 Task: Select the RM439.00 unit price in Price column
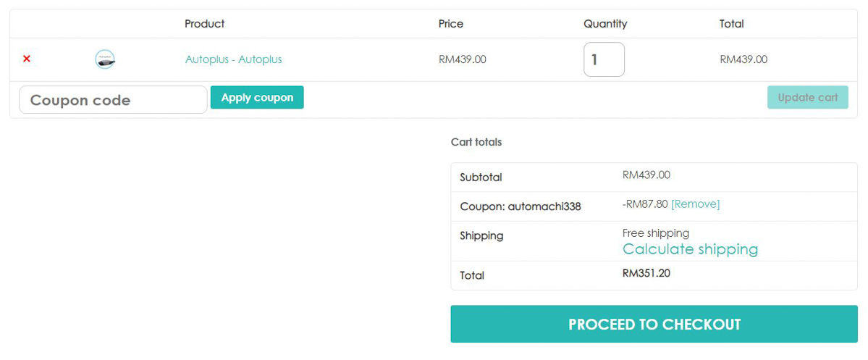462,59
